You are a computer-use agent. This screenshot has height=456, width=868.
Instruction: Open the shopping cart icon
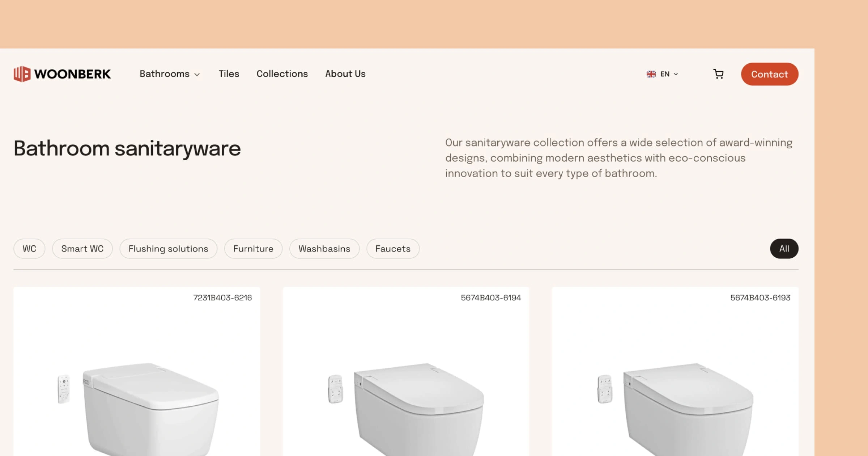(x=718, y=74)
